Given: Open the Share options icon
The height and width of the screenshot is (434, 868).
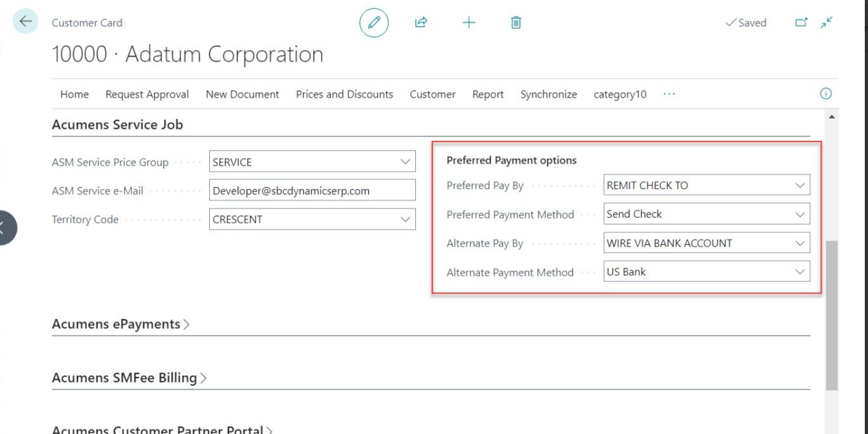Looking at the screenshot, I should [420, 22].
